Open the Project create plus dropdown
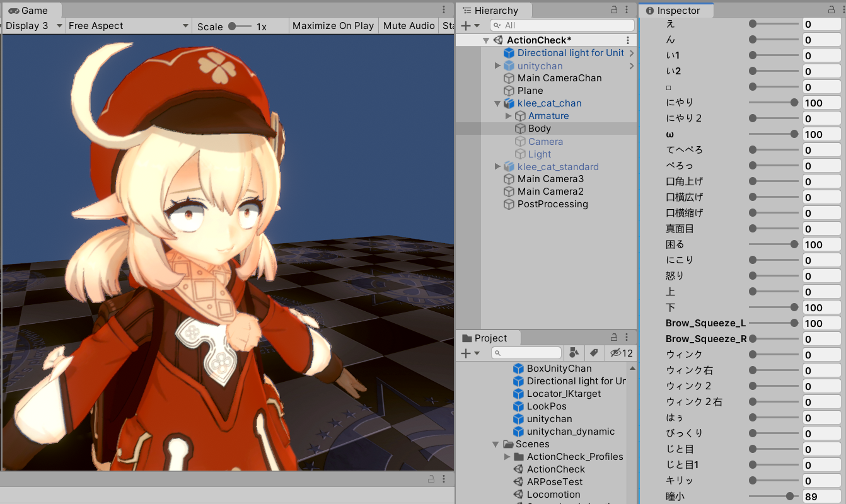 point(470,353)
